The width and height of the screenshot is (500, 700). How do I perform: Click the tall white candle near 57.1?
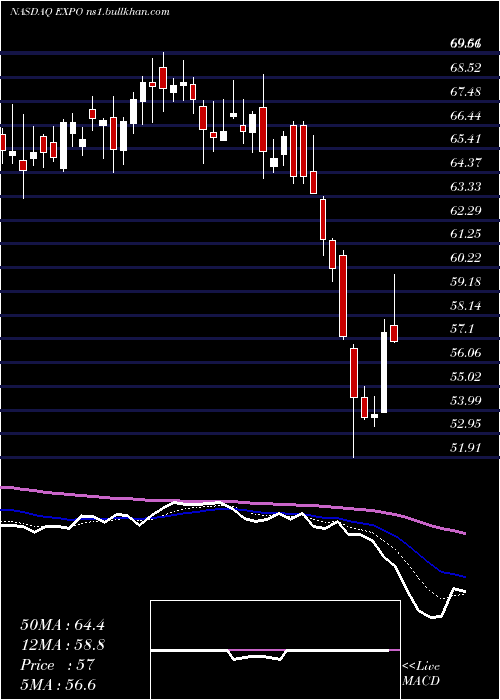pyautogui.click(x=384, y=372)
